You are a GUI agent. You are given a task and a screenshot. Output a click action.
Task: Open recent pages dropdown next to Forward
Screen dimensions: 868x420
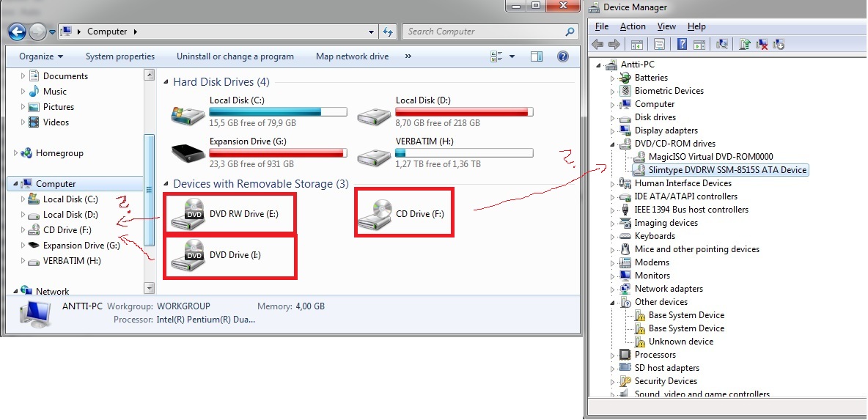pyautogui.click(x=52, y=32)
